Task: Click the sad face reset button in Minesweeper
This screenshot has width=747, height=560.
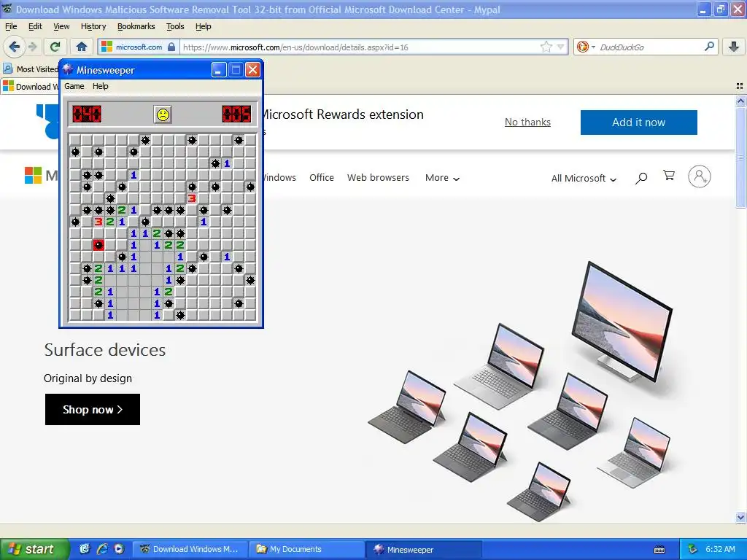Action: click(163, 114)
